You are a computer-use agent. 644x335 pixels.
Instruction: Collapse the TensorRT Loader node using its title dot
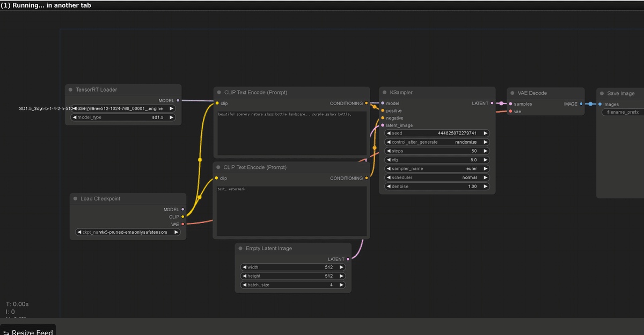tap(70, 90)
